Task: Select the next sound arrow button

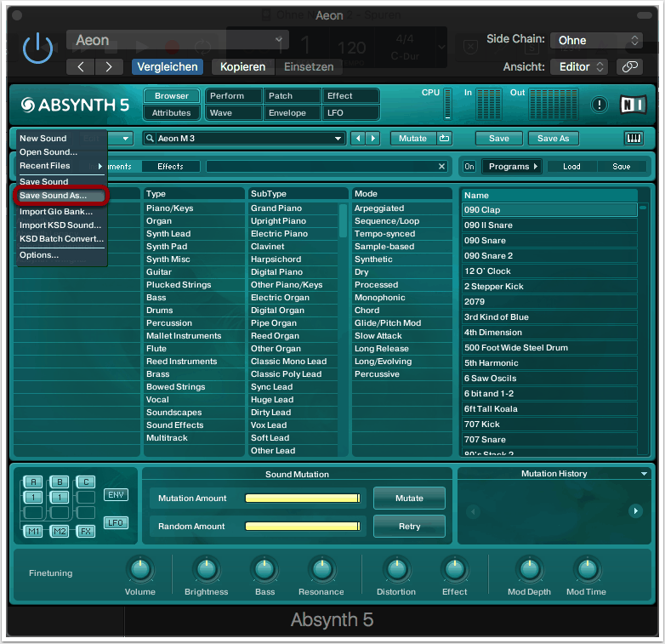Action: click(373, 138)
